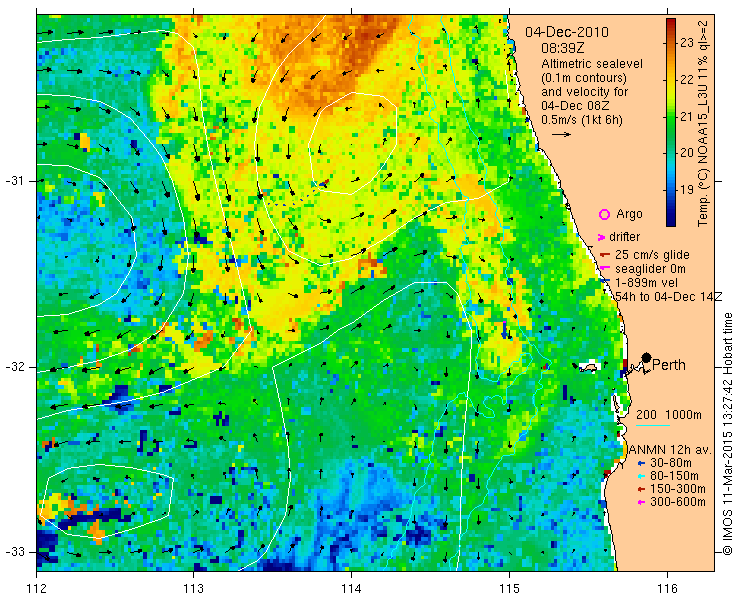The height and width of the screenshot is (600, 740).
Task: Click the longitude axis label '115'
Action: 509,589
